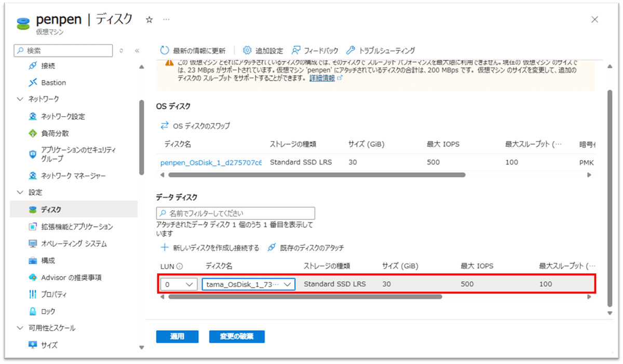Click the 負荷分散 load balancing icon
The width and height of the screenshot is (623, 364).
pos(33,133)
